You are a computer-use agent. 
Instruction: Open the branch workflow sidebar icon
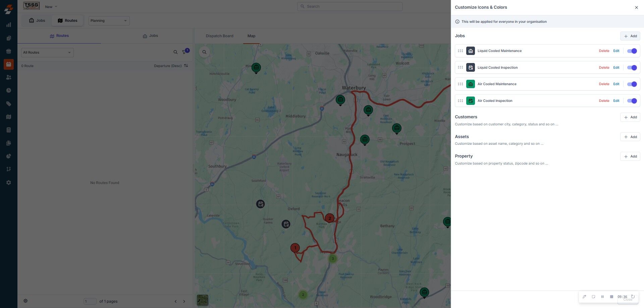(9, 169)
